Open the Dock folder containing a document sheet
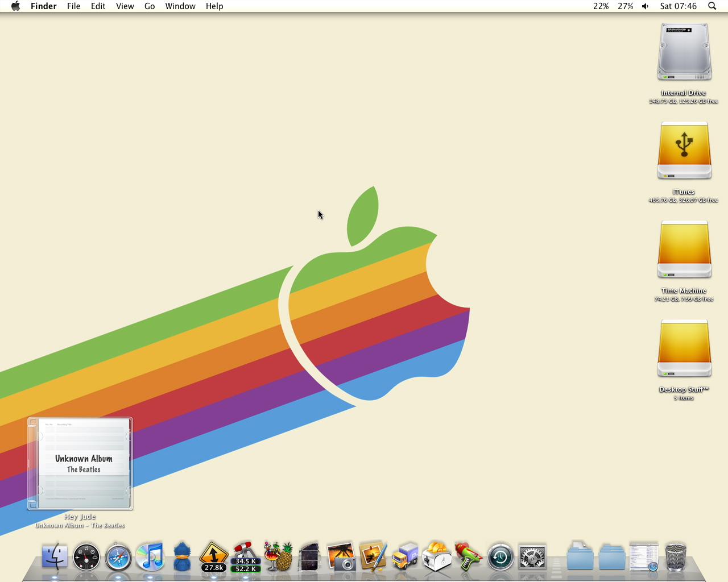728x582 pixels. (580, 555)
